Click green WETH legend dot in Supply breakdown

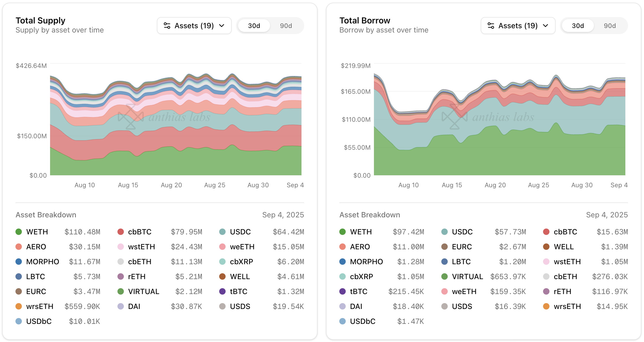19,232
